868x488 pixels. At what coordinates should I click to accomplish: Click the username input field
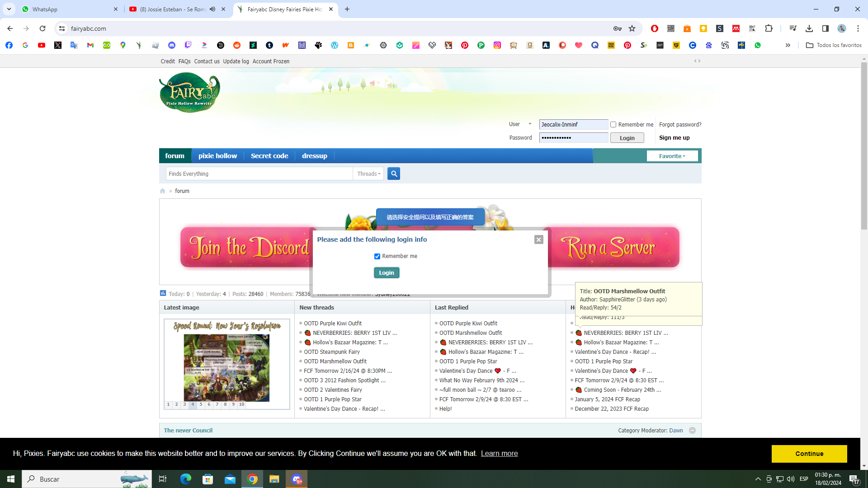coord(574,125)
